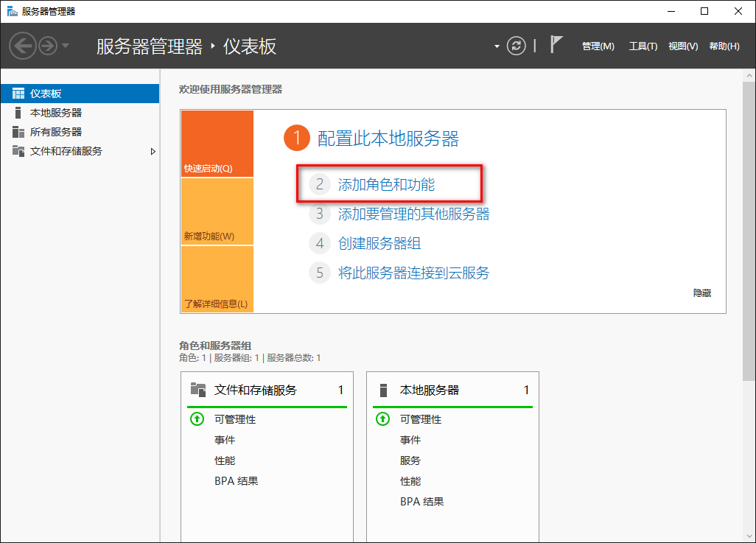Click the scrollbar up arrow
Image resolution: width=756 pixels, height=543 pixels.
click(749, 76)
